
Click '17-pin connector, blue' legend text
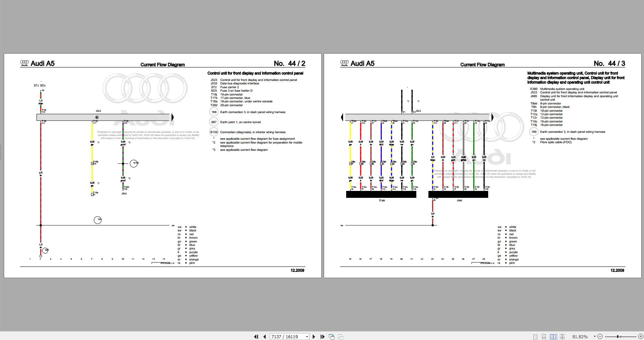[x=235, y=98]
